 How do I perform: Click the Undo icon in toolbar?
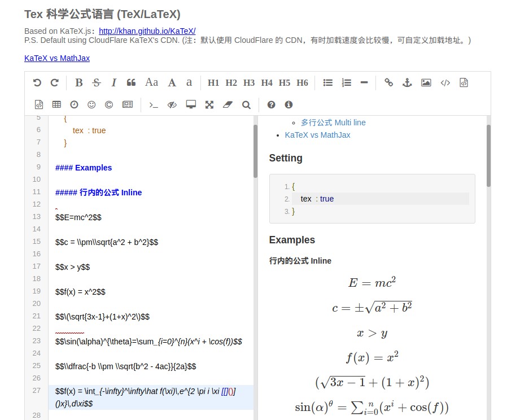37,83
